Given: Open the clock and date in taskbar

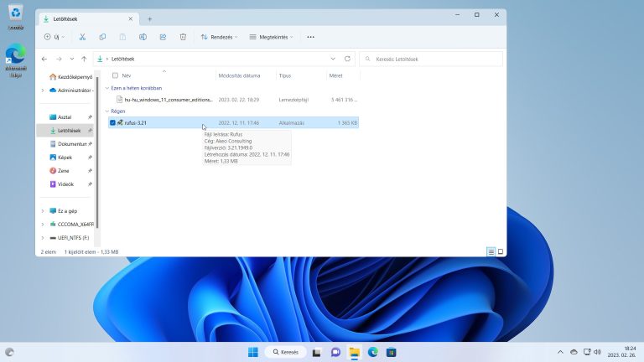Looking at the screenshot, I should (x=621, y=352).
